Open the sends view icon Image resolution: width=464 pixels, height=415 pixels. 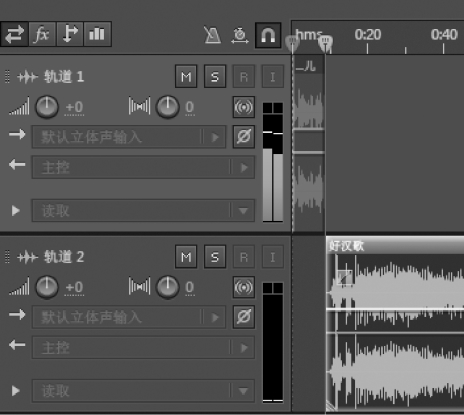coord(70,34)
